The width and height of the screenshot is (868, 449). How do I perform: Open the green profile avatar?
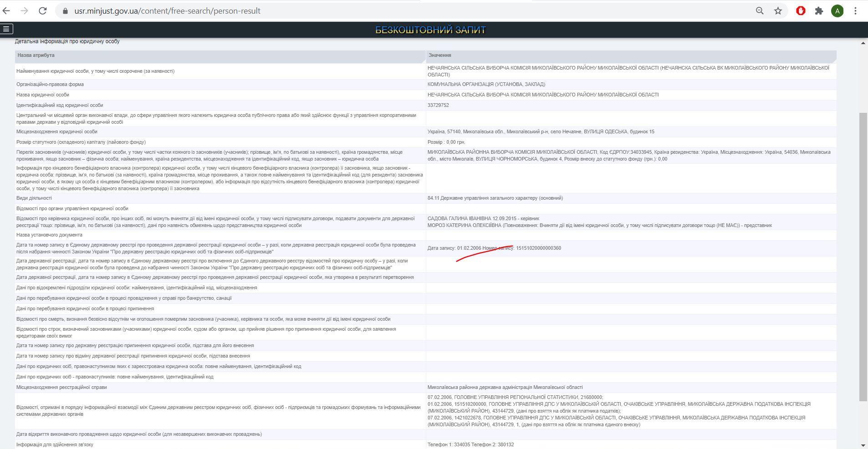tap(837, 11)
